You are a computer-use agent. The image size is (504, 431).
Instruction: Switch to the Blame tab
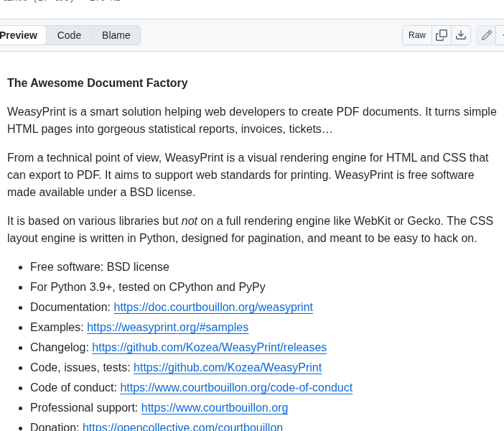pyautogui.click(x=116, y=35)
